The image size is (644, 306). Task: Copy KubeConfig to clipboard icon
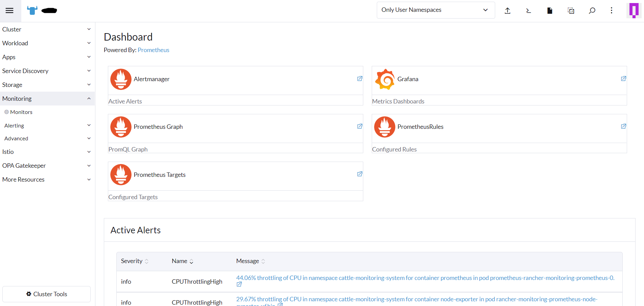coord(571,10)
